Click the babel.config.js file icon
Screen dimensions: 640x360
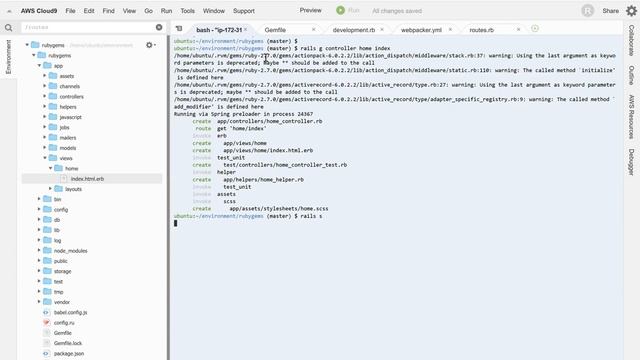47,312
